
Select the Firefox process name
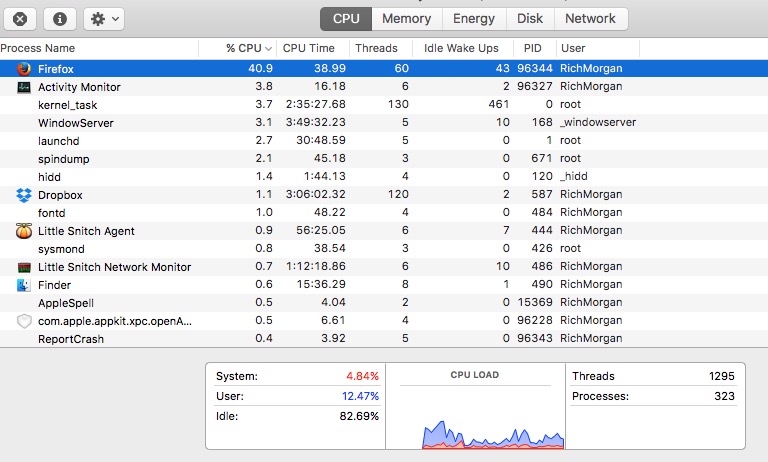(x=56, y=69)
